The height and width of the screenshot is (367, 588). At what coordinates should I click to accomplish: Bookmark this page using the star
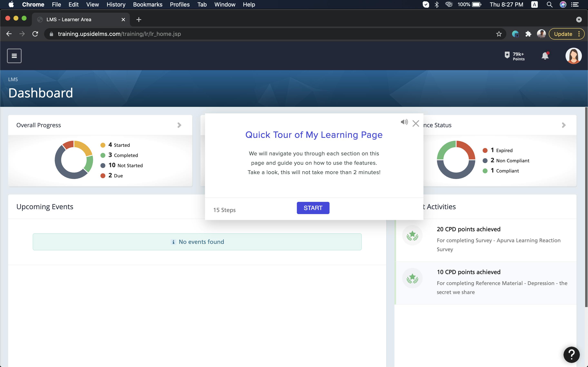(499, 34)
